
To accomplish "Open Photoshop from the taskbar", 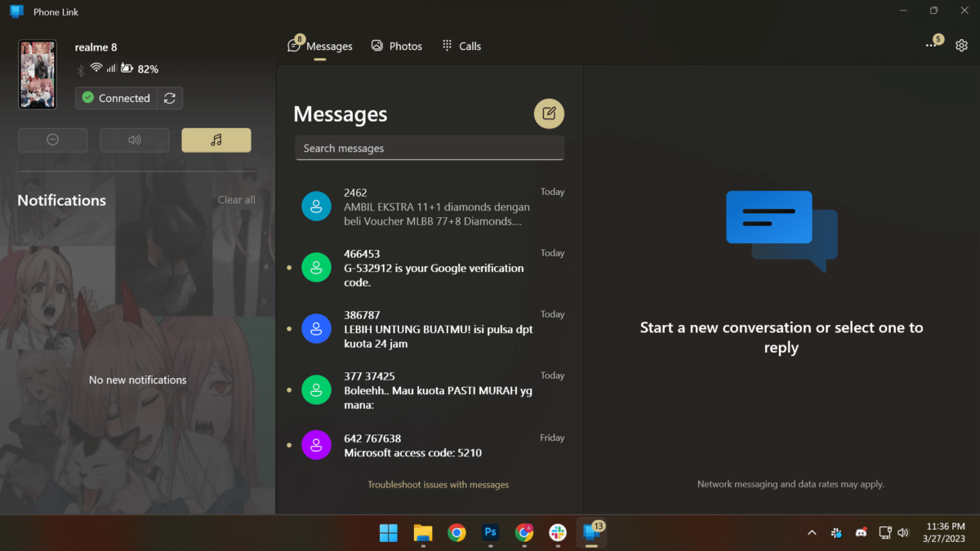I will coord(491,532).
